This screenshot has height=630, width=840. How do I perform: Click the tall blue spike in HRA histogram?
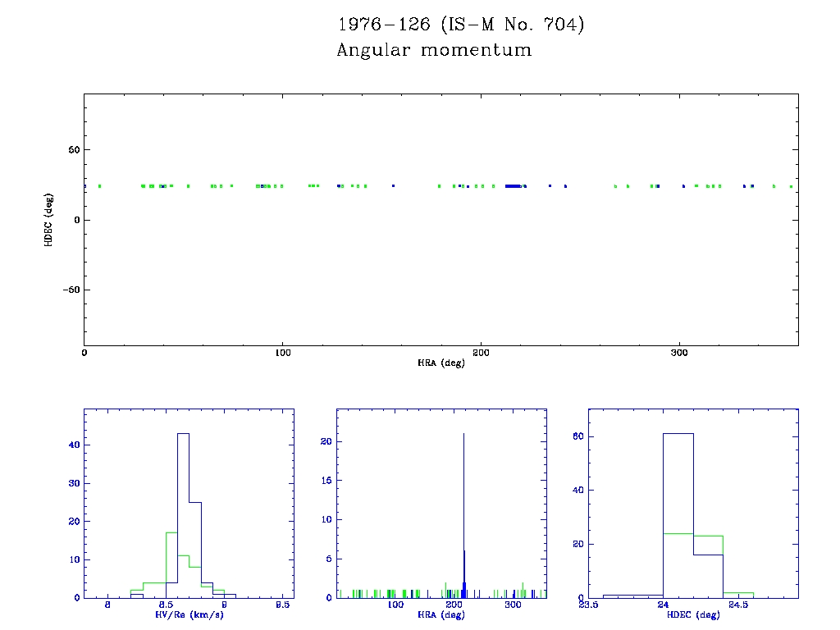tap(464, 509)
